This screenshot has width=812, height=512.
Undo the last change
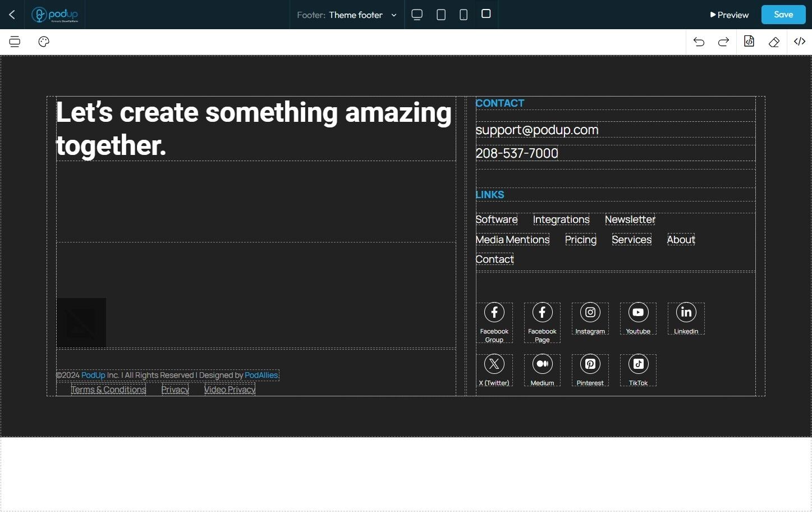pyautogui.click(x=699, y=42)
